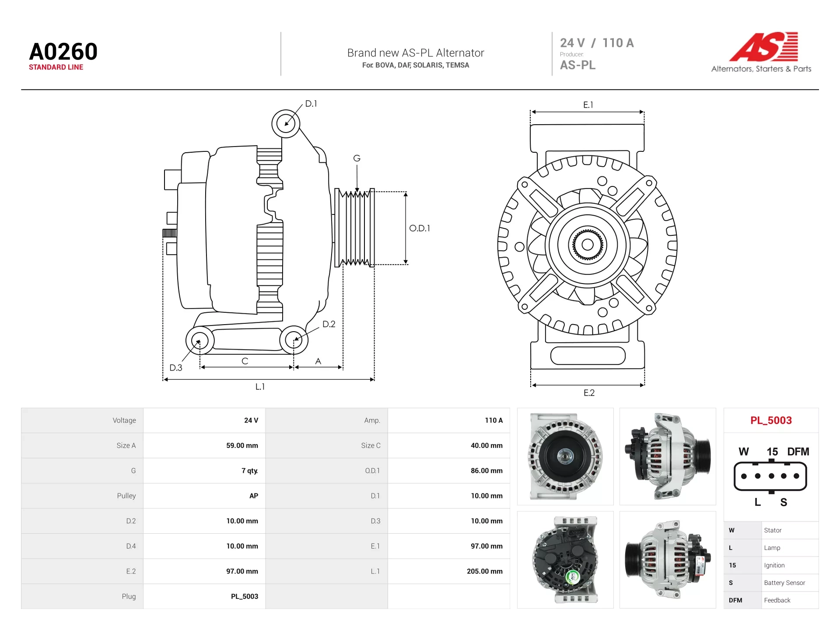The image size is (840, 630).
Task: Click the Amp. value 110 A cell
Action: coord(449,420)
